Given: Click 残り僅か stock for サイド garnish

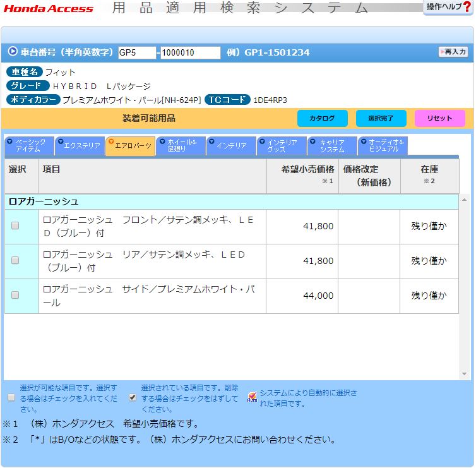Looking at the screenshot, I should click(x=429, y=296).
